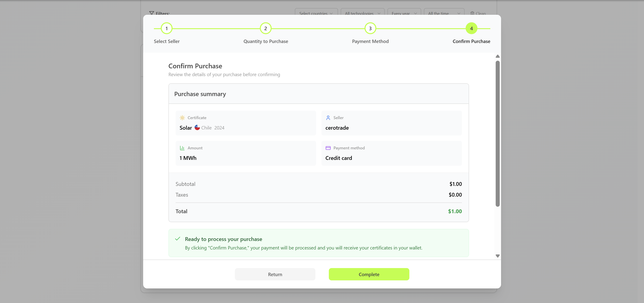This screenshot has width=644, height=303.
Task: Click the filter funnel icon beside Filters
Action: click(x=152, y=13)
